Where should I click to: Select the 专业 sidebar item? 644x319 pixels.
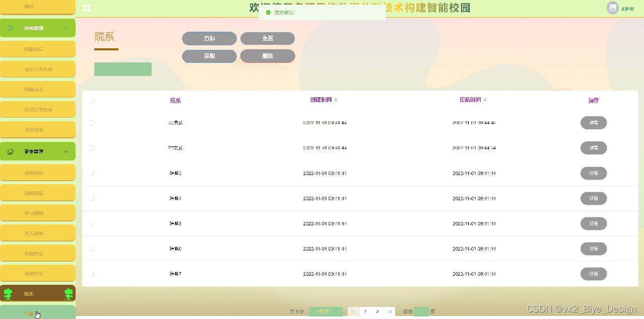pyautogui.click(x=38, y=312)
